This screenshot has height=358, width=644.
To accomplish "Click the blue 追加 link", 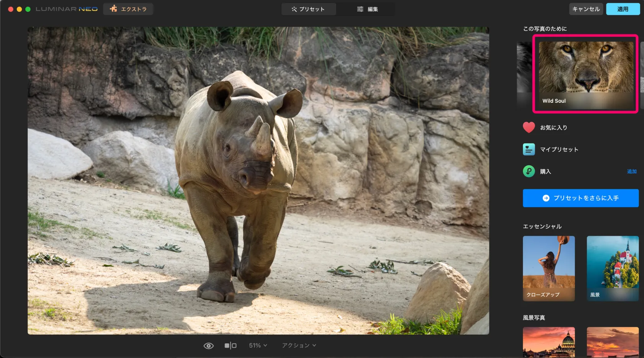I will point(631,172).
